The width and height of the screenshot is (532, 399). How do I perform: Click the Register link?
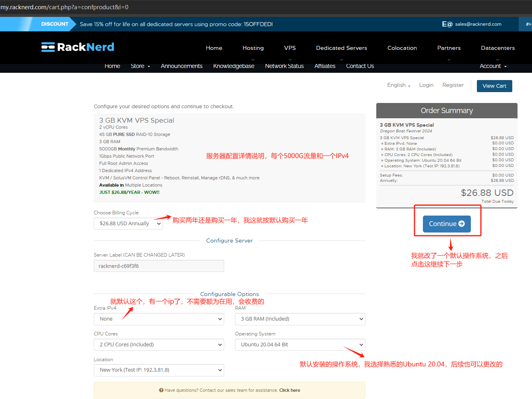(453, 85)
